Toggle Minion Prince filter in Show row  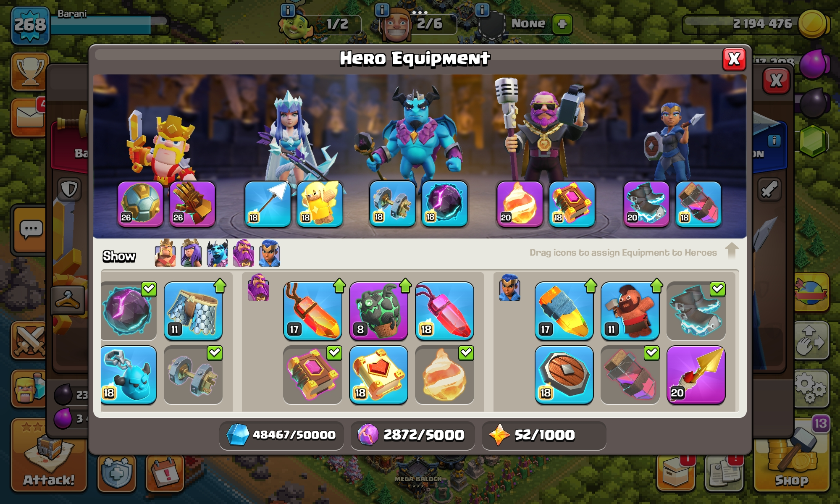point(217,253)
